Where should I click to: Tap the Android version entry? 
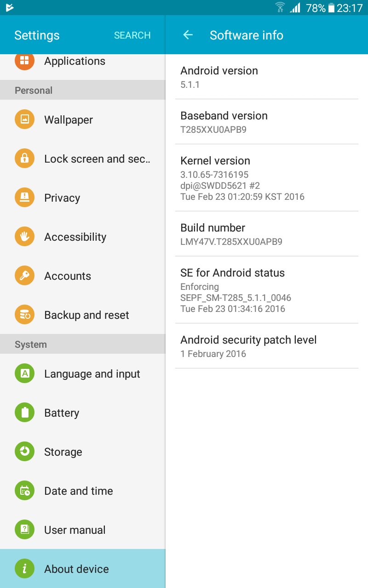(x=267, y=77)
